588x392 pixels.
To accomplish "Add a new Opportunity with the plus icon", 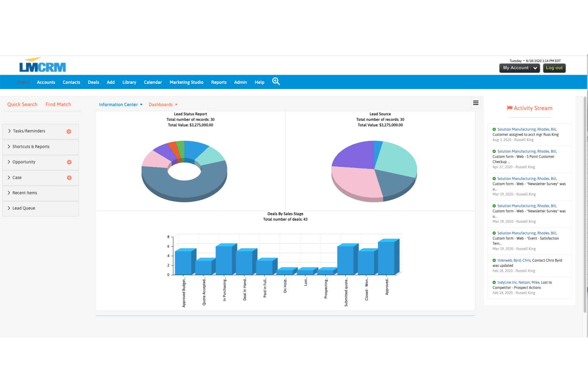I will [x=69, y=162].
